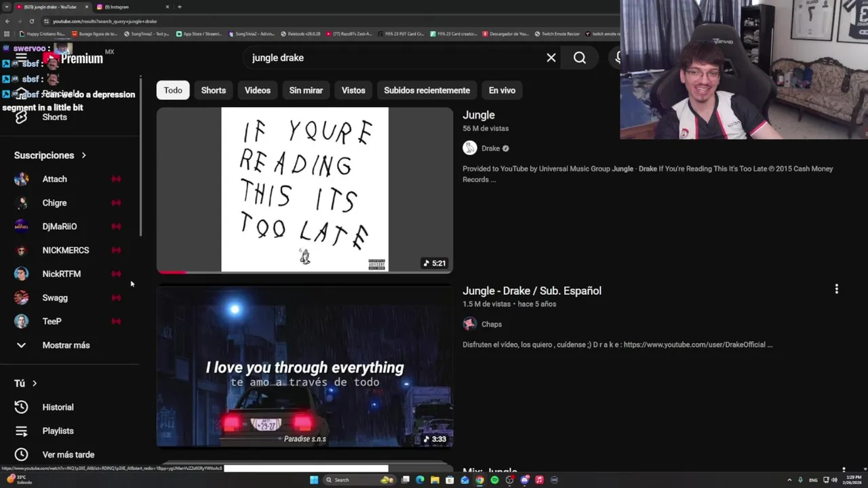
Task: Open the Playlists icon in sidebar
Action: pos(21,431)
